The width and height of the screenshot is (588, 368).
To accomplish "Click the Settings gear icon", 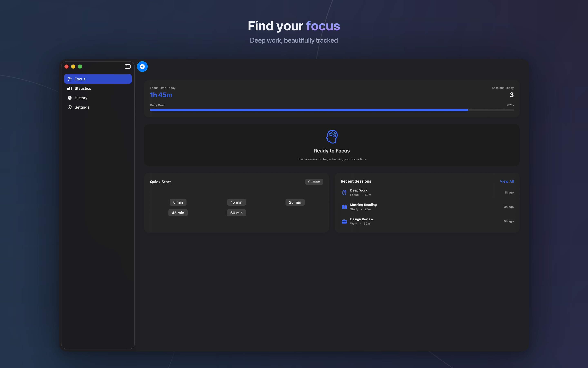I will tap(70, 107).
